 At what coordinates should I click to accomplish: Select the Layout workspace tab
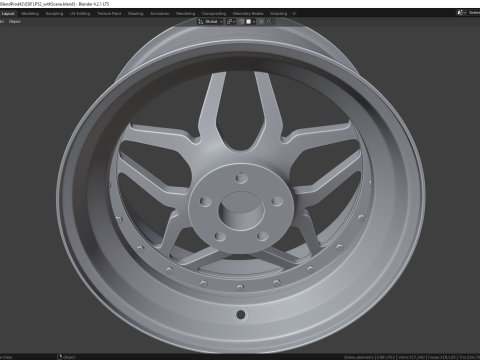tap(8, 14)
